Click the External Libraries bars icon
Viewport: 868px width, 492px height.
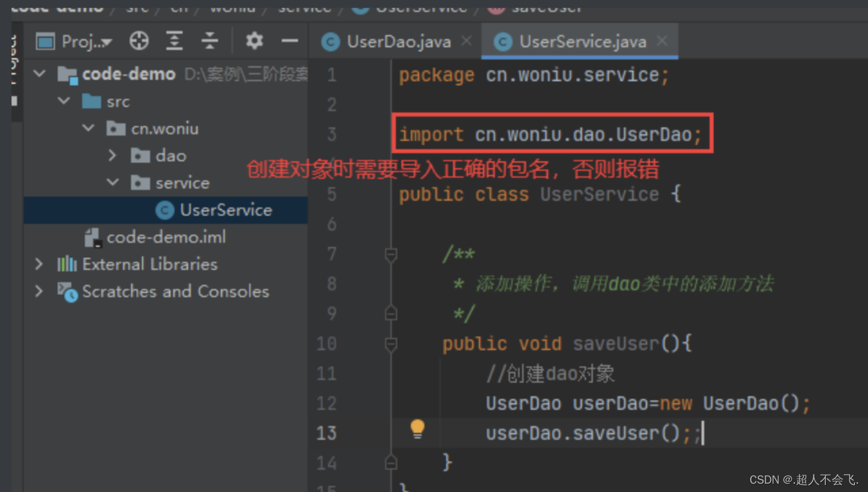click(67, 264)
